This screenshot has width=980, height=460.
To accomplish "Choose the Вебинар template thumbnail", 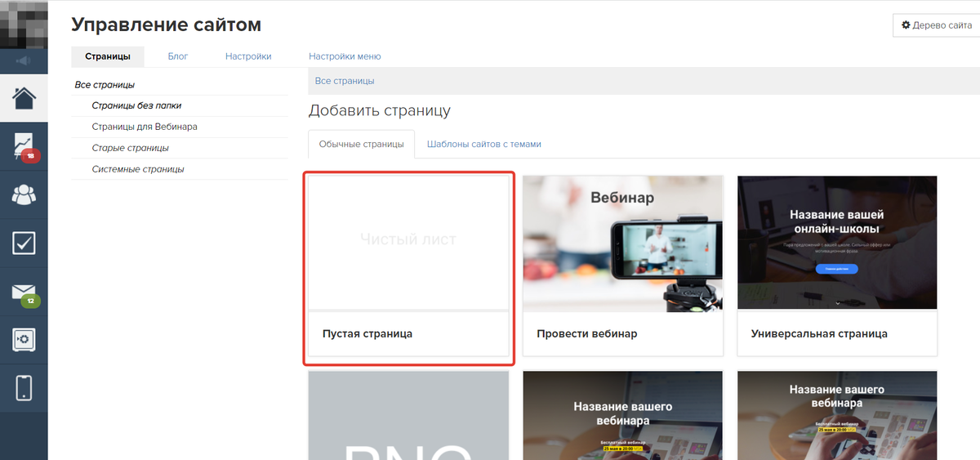I will (x=623, y=243).
